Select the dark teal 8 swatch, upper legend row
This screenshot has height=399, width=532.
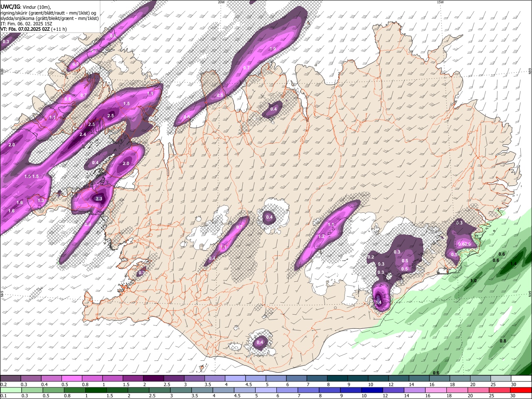tap(337, 379)
